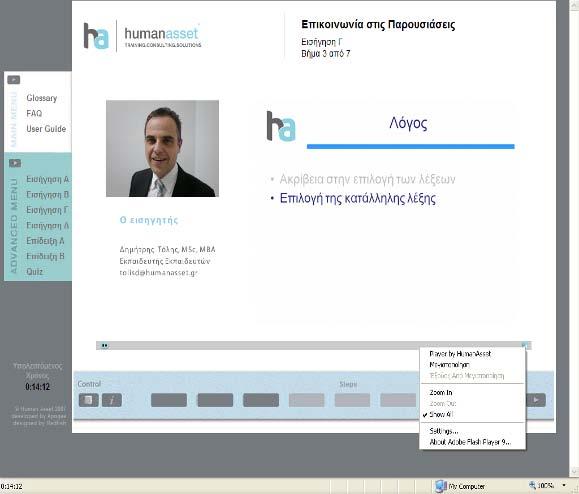The image size is (579, 494).
Task: Click the humanasset logo in header
Action: 143,36
